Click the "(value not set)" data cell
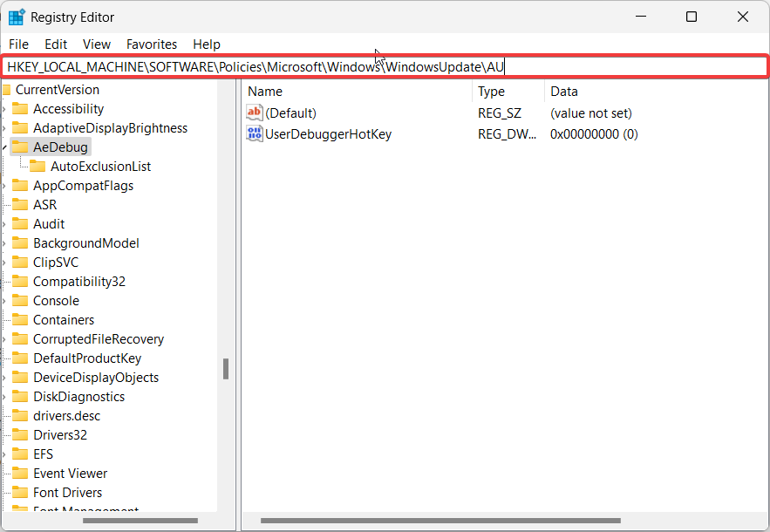The height and width of the screenshot is (532, 770). pyautogui.click(x=591, y=113)
